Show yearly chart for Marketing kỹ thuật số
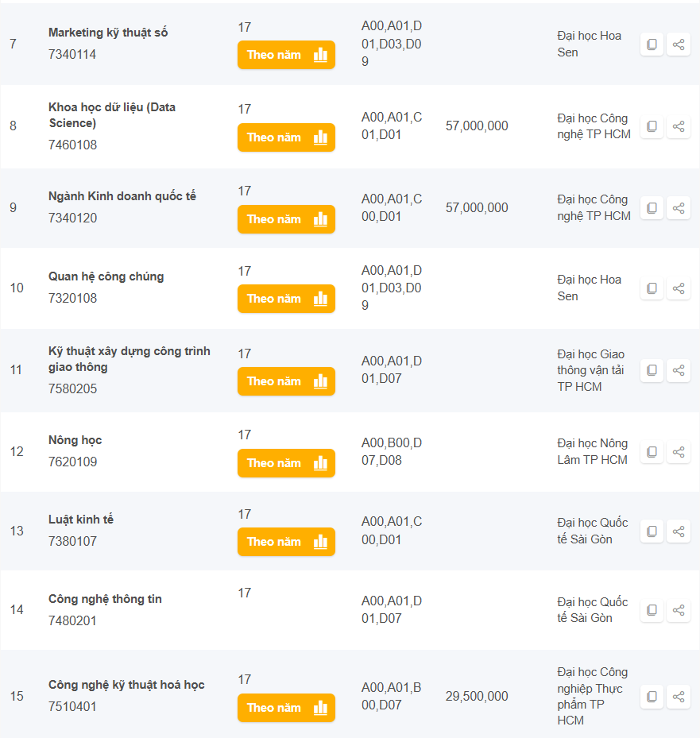This screenshot has width=700, height=738. (286, 55)
